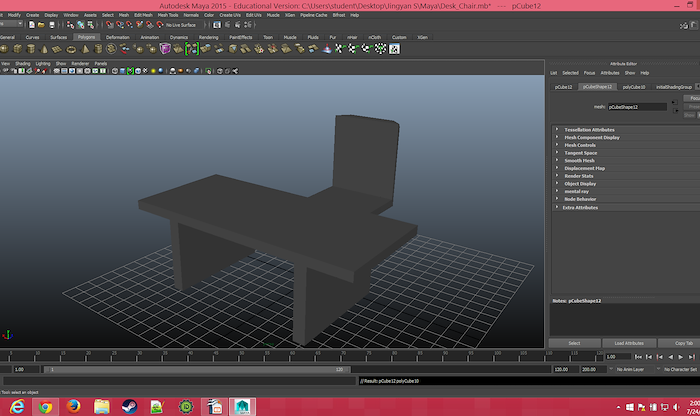The width and height of the screenshot is (700, 416).
Task: Play the animation backwards
Action: pos(671,357)
